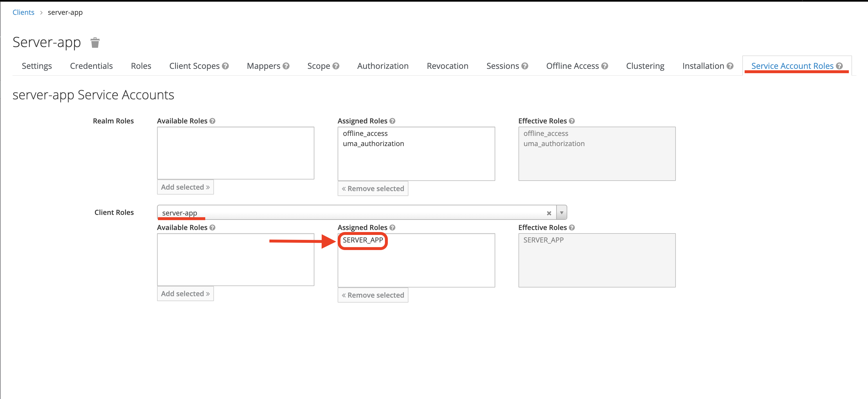Open the Credentials tab
The height and width of the screenshot is (399, 868).
91,66
